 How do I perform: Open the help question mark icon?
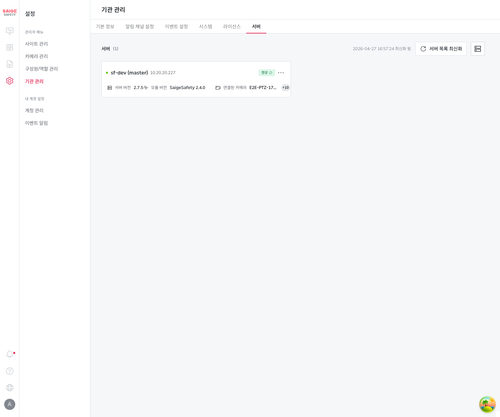point(10,371)
